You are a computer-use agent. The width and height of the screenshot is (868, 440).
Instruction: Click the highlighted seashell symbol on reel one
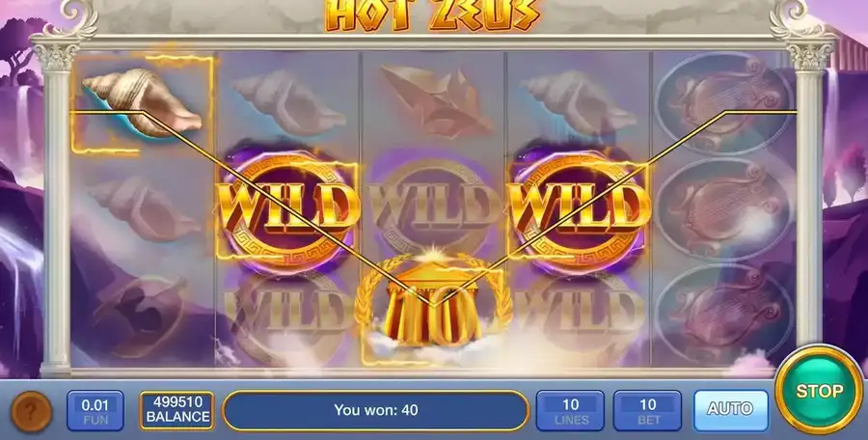143,103
